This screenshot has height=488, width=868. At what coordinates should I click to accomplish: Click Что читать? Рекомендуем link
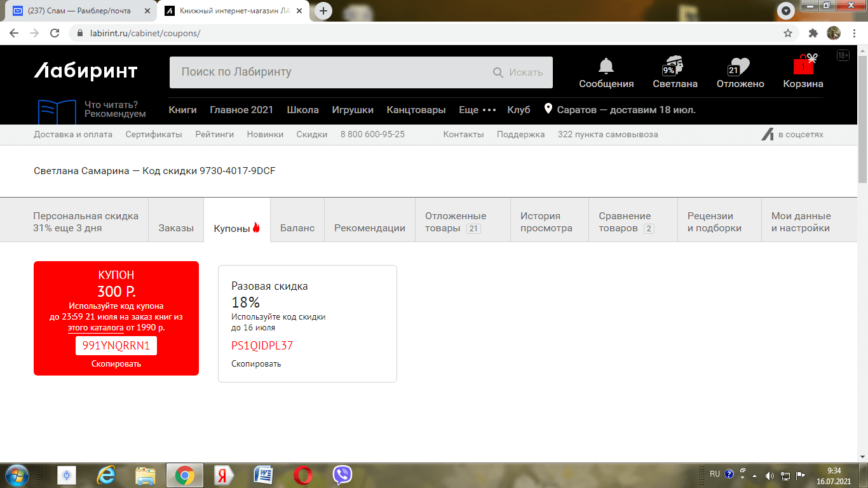pyautogui.click(x=115, y=109)
